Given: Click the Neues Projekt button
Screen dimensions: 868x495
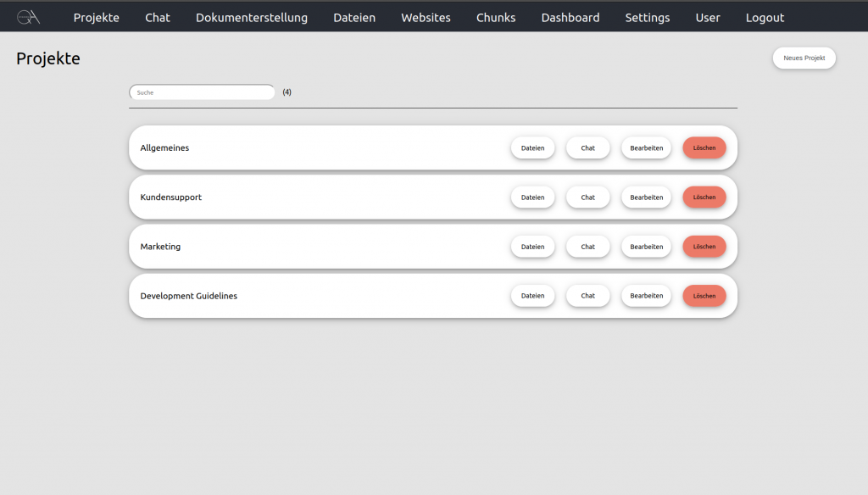Looking at the screenshot, I should (x=804, y=58).
